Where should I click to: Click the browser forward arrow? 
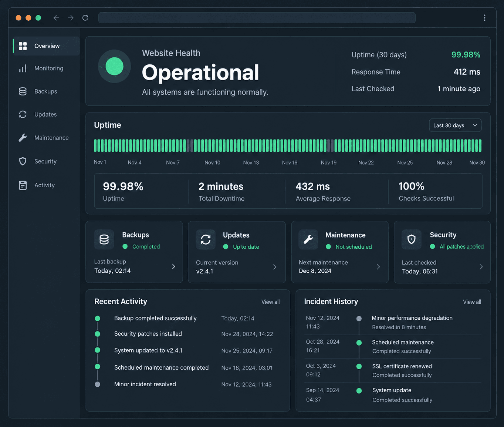(x=71, y=18)
